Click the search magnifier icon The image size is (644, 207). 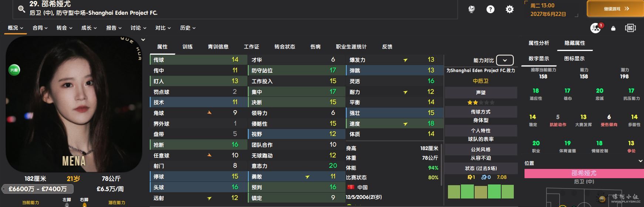pos(22,9)
